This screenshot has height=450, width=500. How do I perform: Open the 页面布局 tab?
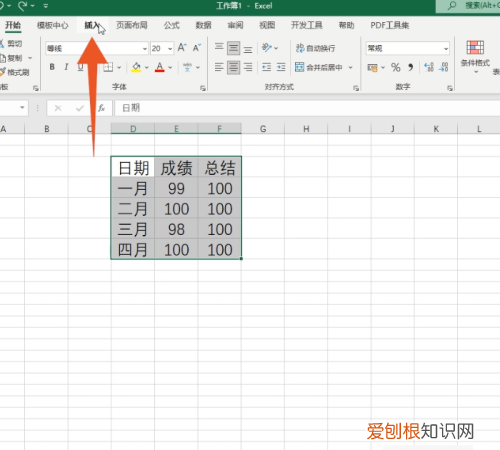(x=132, y=25)
